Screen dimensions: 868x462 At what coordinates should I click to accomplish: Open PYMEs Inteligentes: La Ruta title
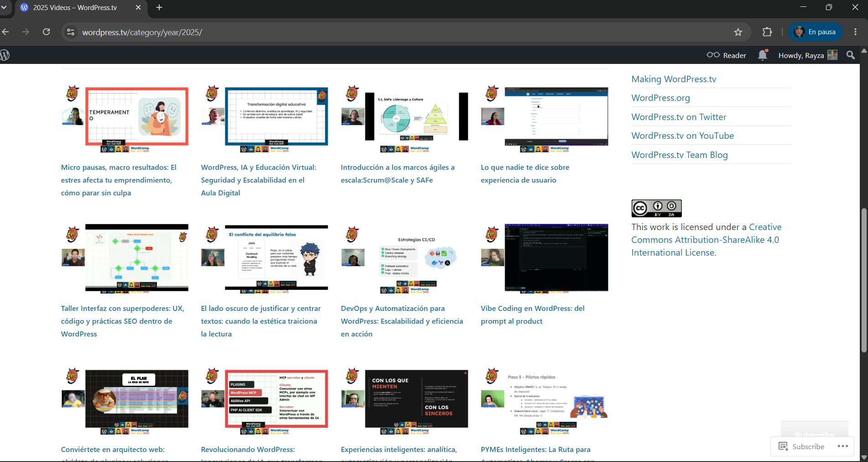tap(538, 453)
